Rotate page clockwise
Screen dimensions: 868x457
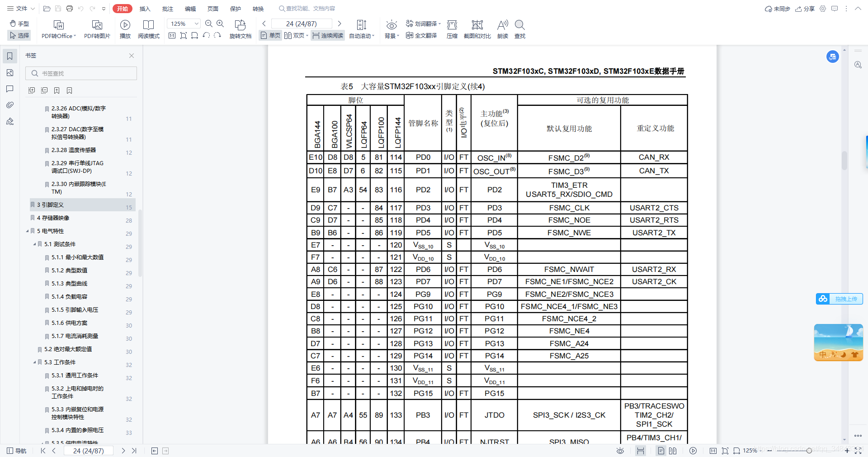point(217,35)
